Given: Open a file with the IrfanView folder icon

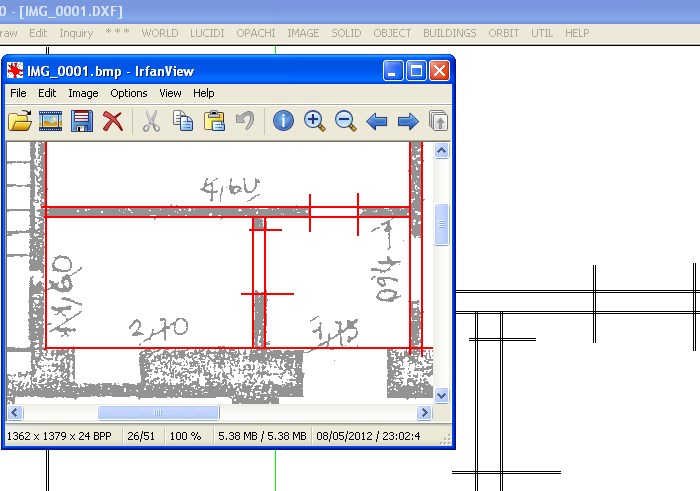Looking at the screenshot, I should (20, 121).
